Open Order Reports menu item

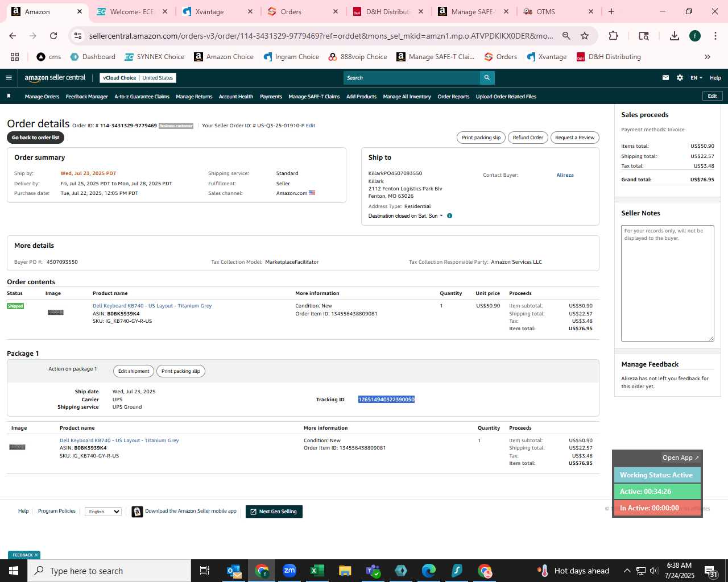point(453,97)
